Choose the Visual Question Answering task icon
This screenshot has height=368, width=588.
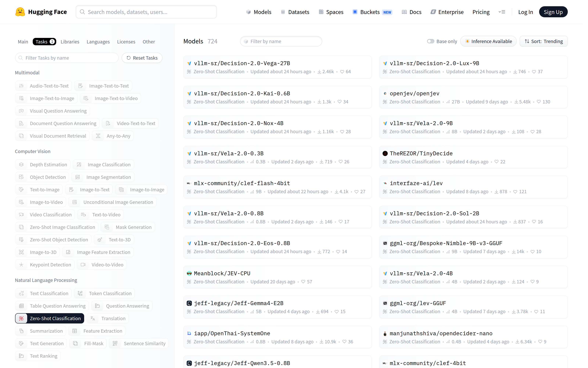tap(21, 111)
